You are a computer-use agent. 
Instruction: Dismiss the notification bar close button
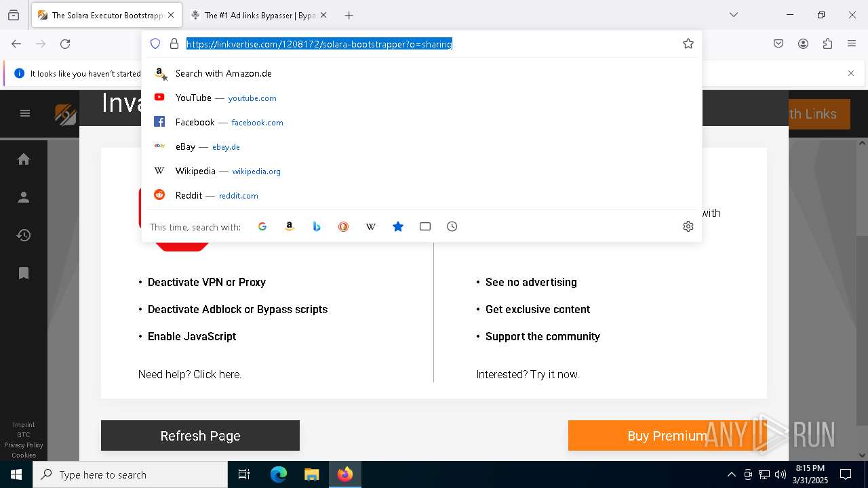click(851, 73)
